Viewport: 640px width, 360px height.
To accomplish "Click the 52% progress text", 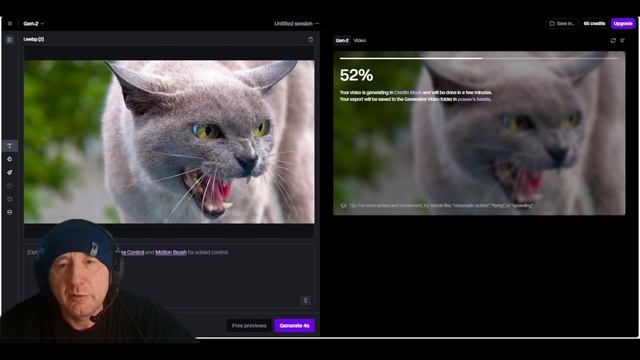I will coord(356,75).
